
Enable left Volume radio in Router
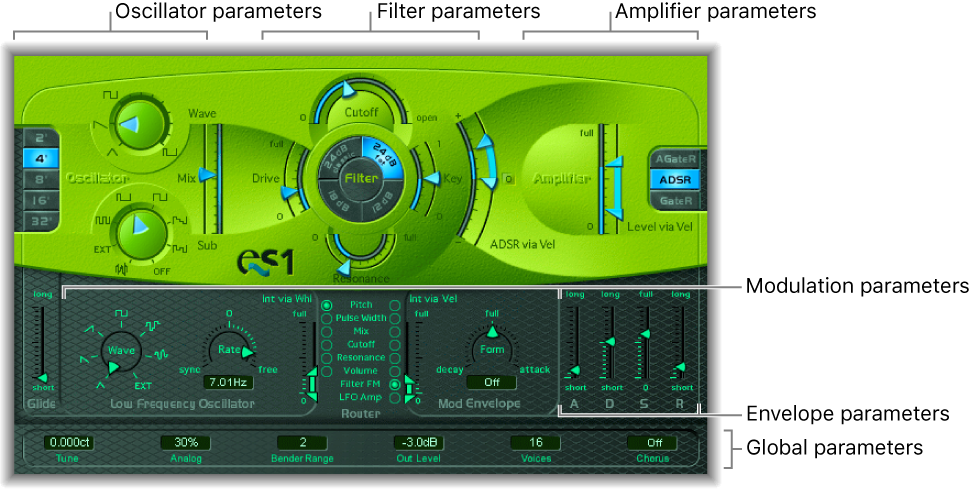(x=326, y=371)
